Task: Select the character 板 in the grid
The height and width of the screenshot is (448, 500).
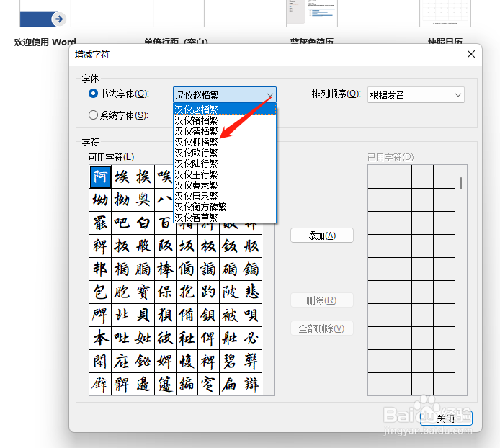Action: 208,246
